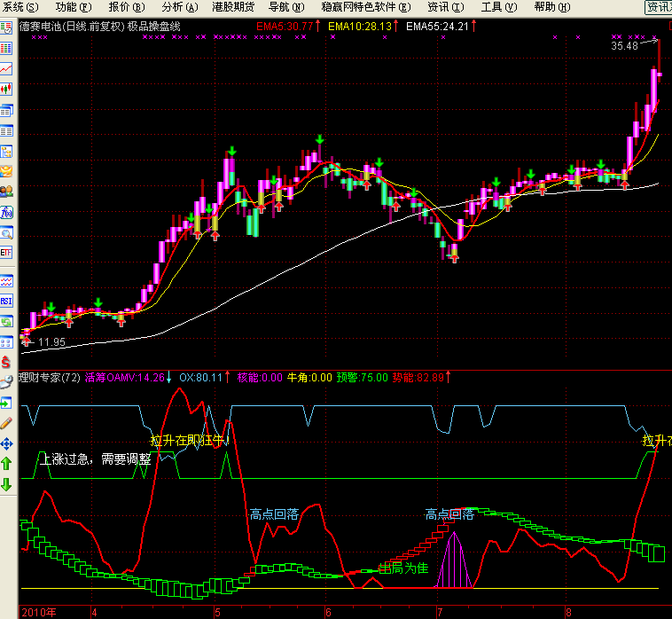The image size is (672, 619).
Task: Click the green up arrow sidebar icon
Action: 7,463
